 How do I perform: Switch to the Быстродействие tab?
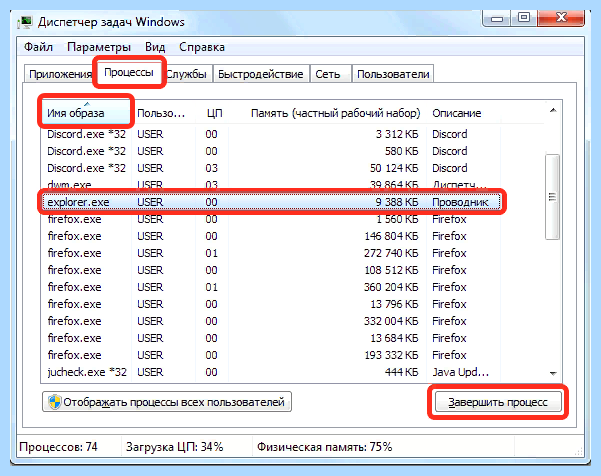click(261, 74)
